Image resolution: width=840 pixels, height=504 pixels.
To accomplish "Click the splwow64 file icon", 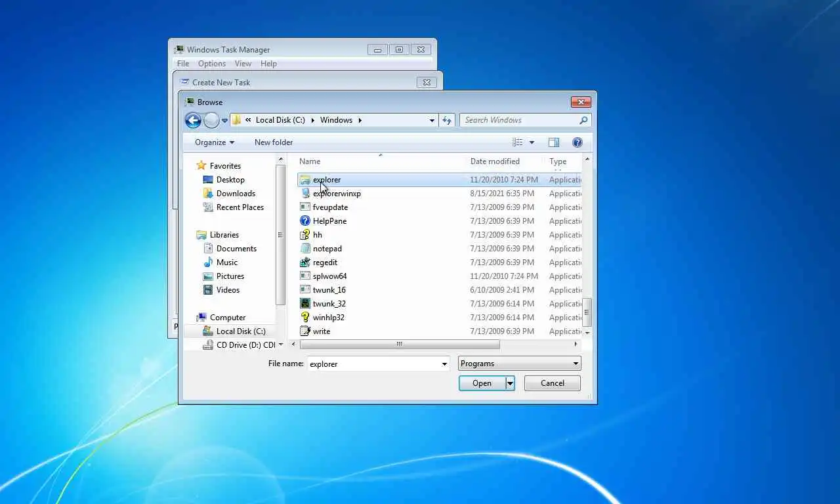I will (x=305, y=276).
